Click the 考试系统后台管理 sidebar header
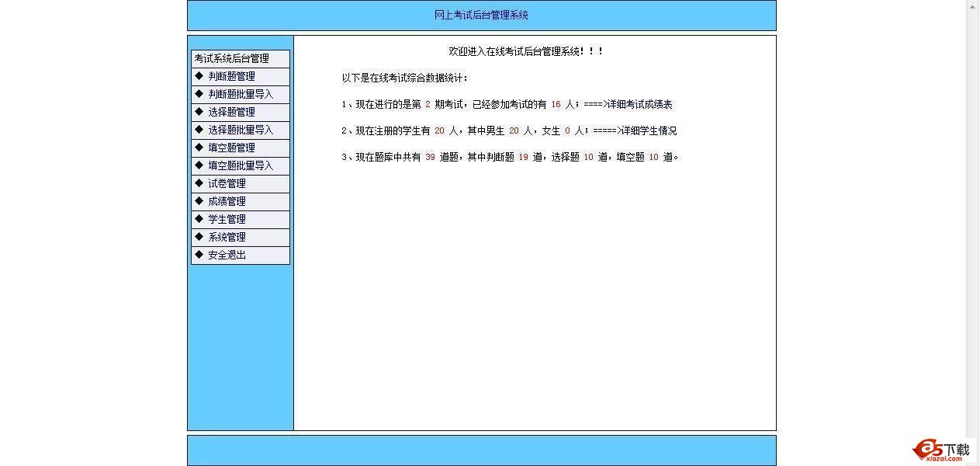This screenshot has height=466, width=980. [x=231, y=57]
